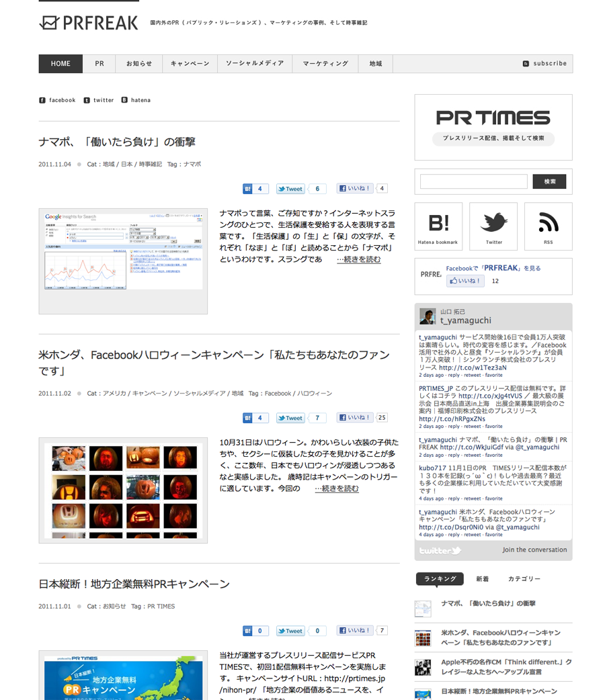Select the お知らせ menu item

pos(139,64)
